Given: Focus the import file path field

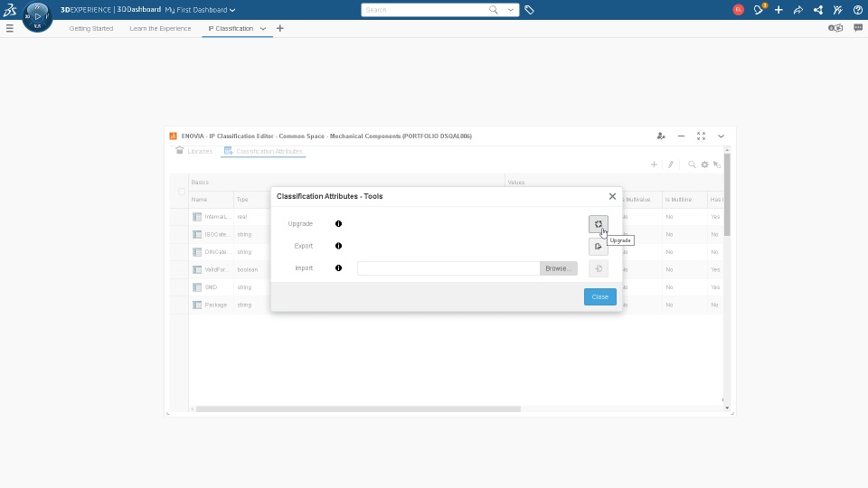Looking at the screenshot, I should coord(448,268).
